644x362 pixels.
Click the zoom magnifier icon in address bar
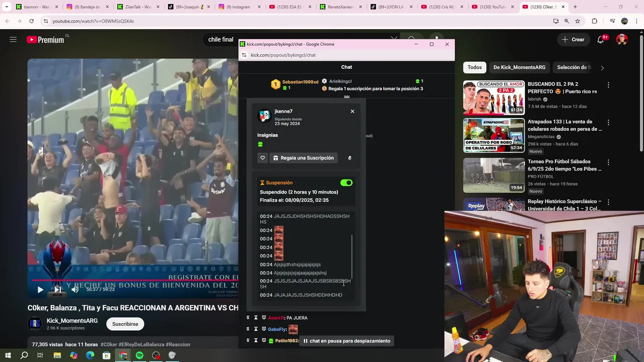point(567,21)
